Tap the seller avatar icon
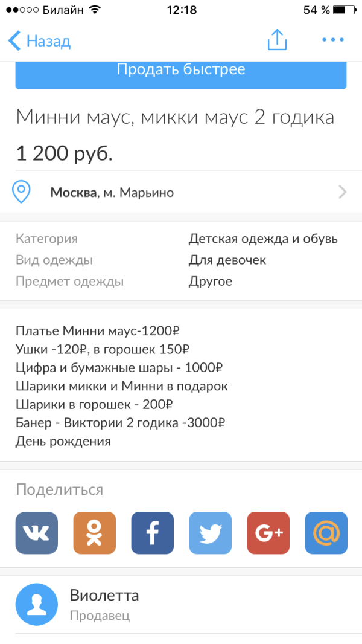 click(37, 605)
